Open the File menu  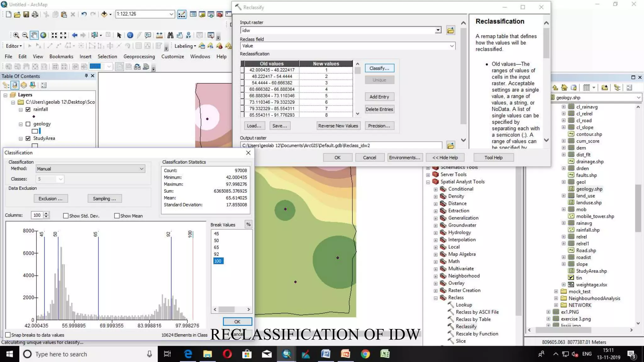8,57
